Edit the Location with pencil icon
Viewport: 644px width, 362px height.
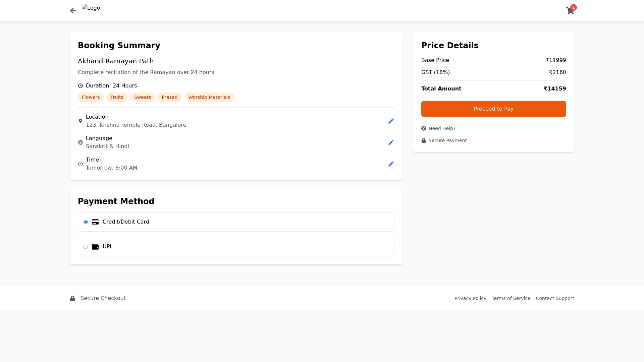(391, 121)
